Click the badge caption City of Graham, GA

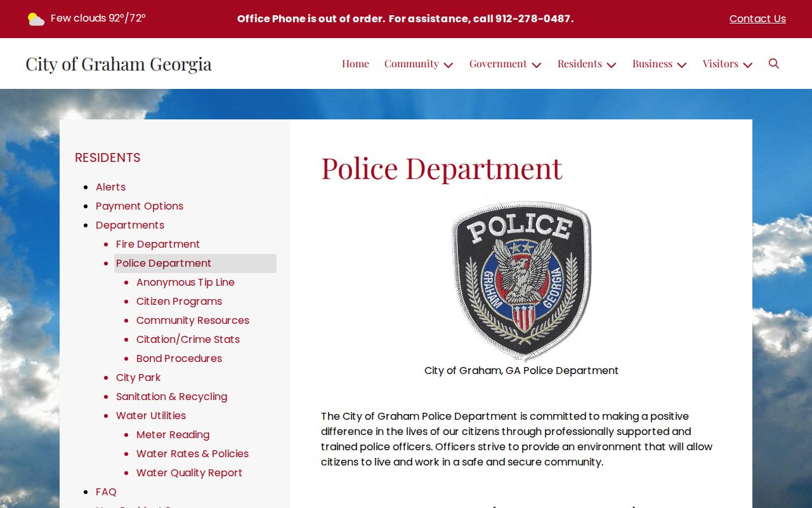coord(521,370)
